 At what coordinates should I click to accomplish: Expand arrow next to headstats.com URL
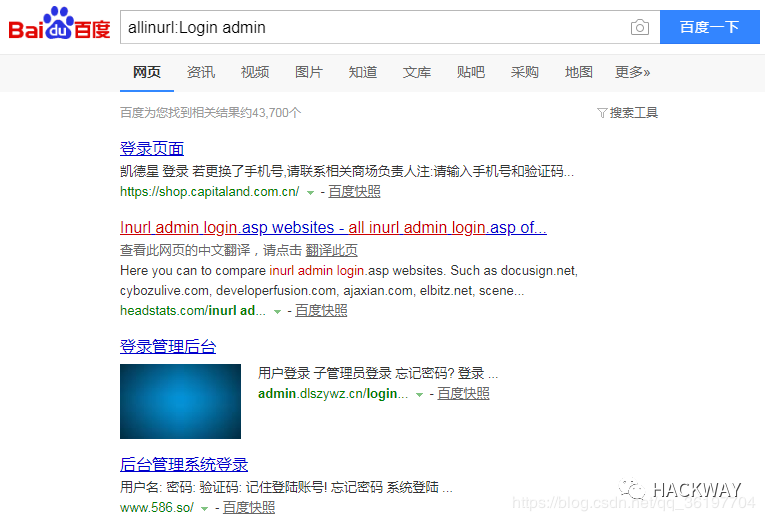[x=277, y=312]
